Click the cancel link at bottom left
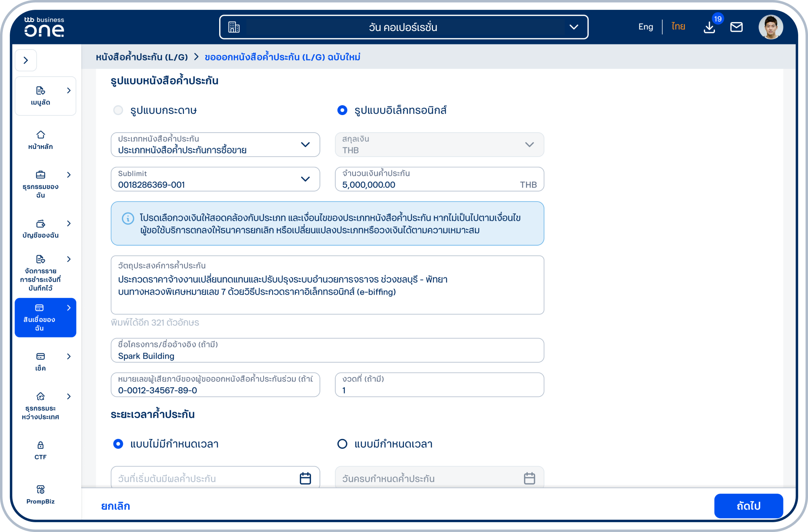The image size is (808, 532). point(115,506)
